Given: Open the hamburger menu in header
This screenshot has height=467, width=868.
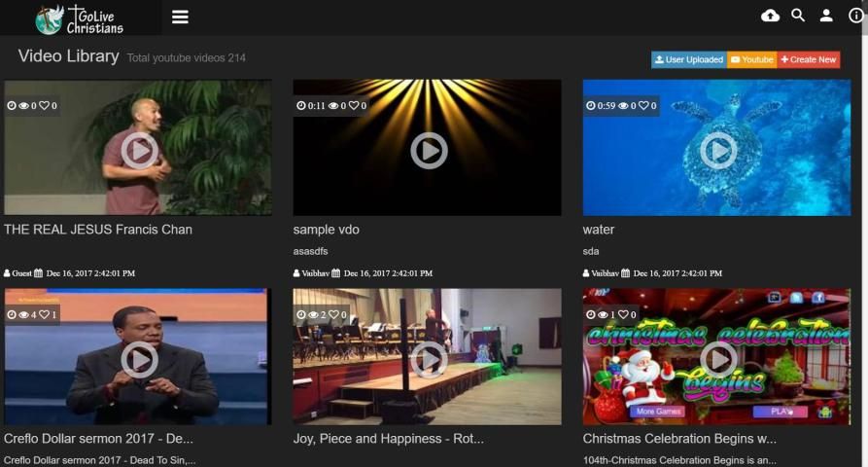Looking at the screenshot, I should pyautogui.click(x=180, y=17).
